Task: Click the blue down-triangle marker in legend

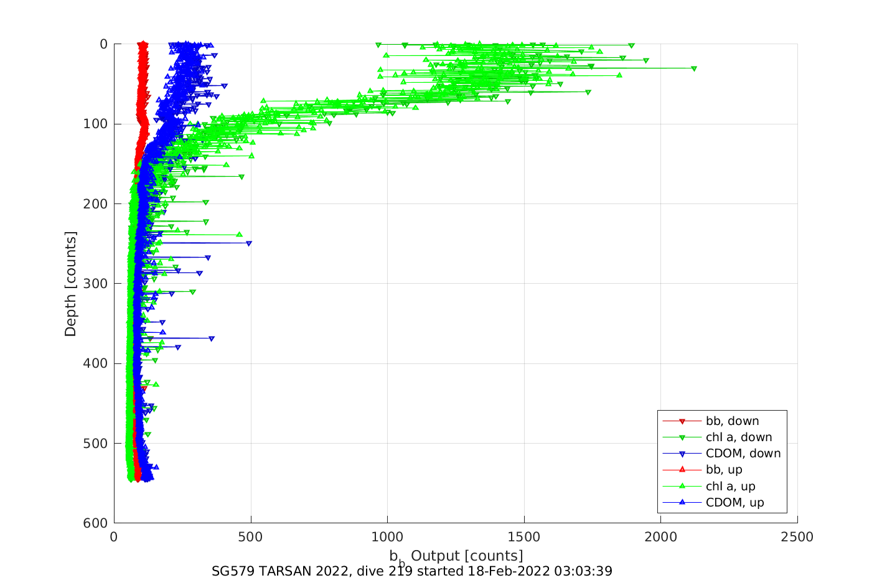Action: (x=682, y=454)
